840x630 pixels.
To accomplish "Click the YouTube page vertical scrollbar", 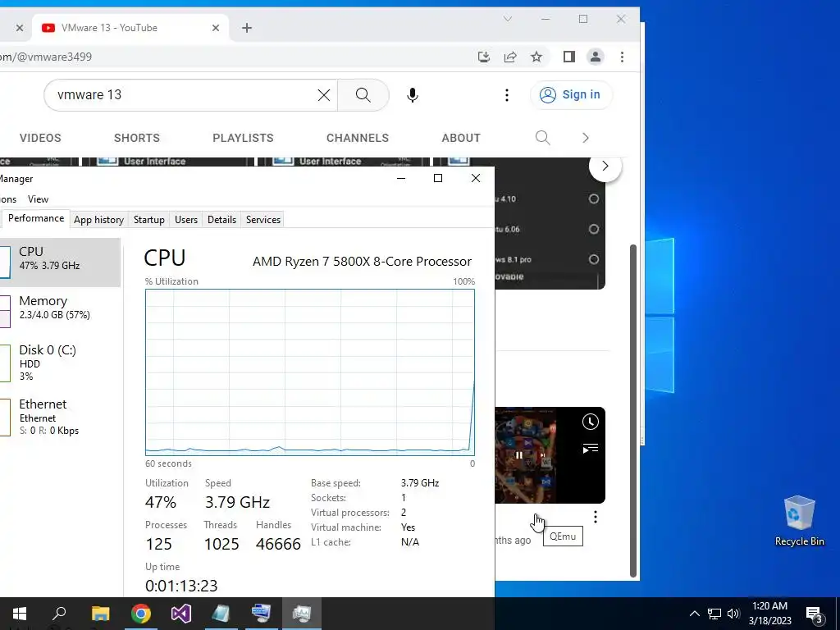I will [x=633, y=411].
